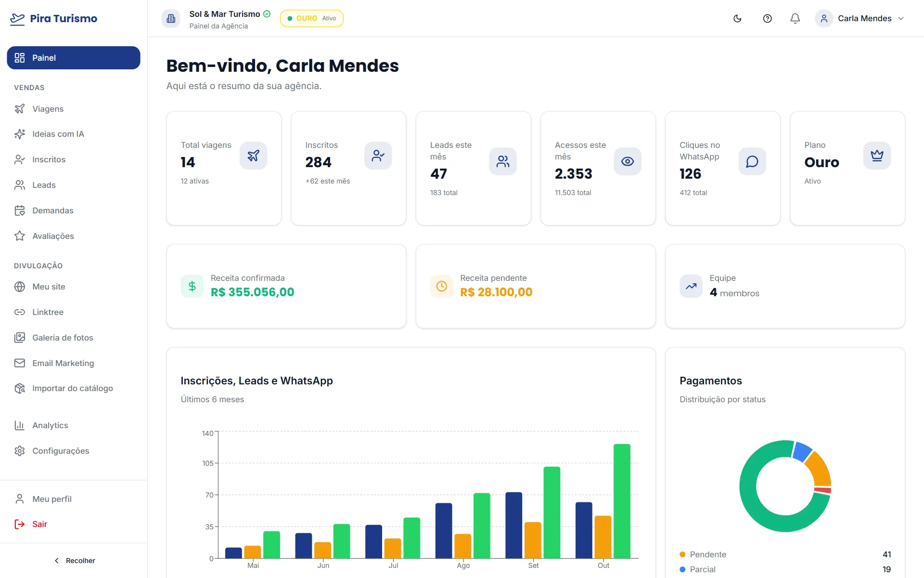Click the orange Pendente legend dot
The height and width of the screenshot is (578, 924).
point(682,554)
